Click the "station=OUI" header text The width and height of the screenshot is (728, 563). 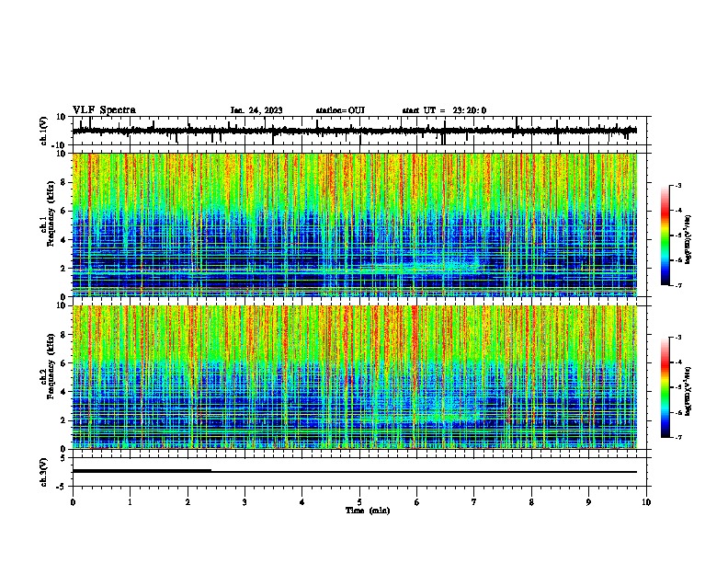[340, 110]
